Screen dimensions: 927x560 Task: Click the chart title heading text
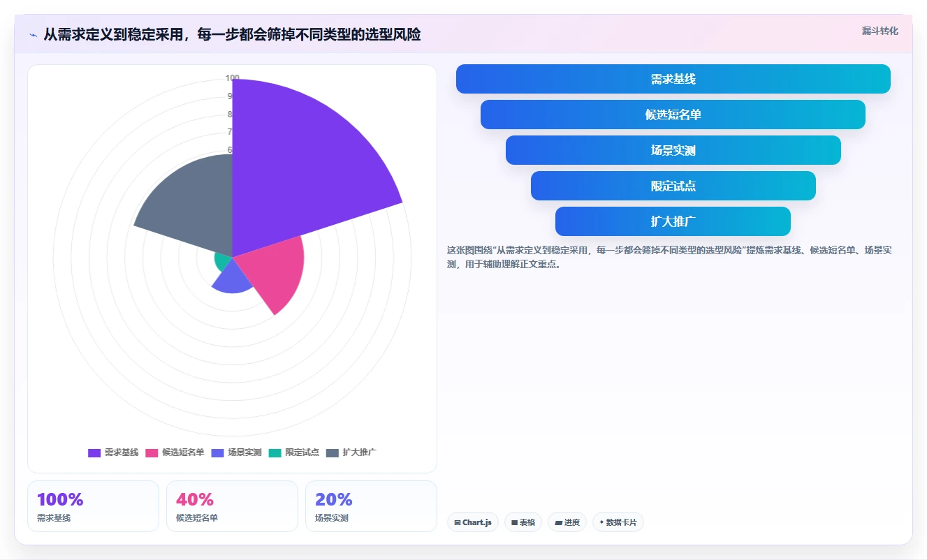pos(232,35)
